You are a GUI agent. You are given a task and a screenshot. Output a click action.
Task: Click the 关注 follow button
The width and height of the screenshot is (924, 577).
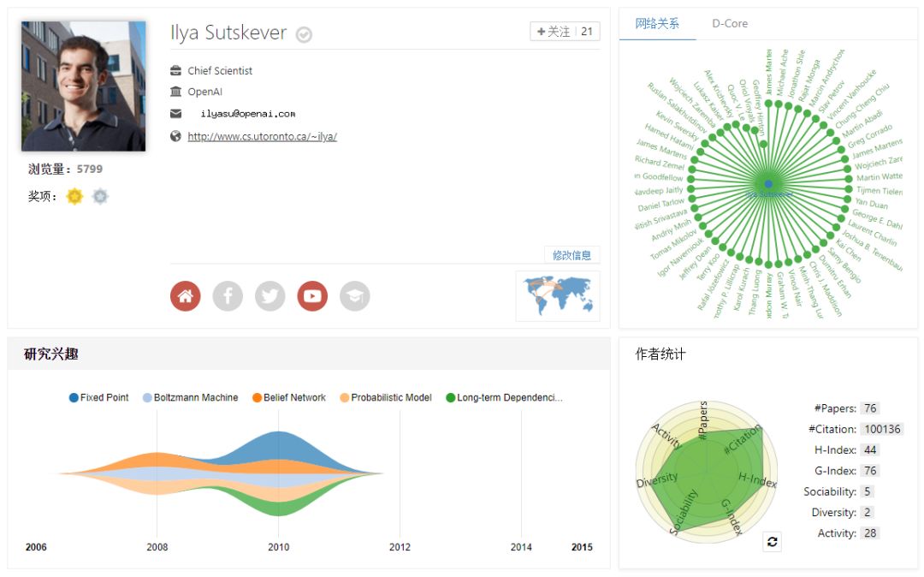pos(554,32)
